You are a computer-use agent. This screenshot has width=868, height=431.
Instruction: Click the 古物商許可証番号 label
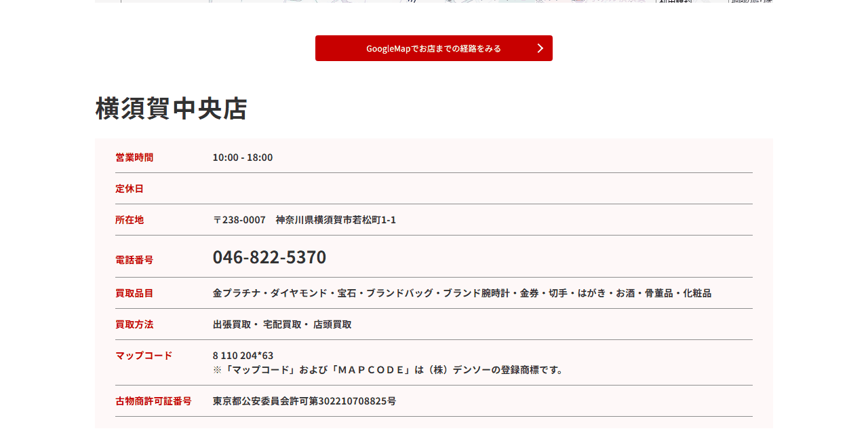[x=153, y=401]
